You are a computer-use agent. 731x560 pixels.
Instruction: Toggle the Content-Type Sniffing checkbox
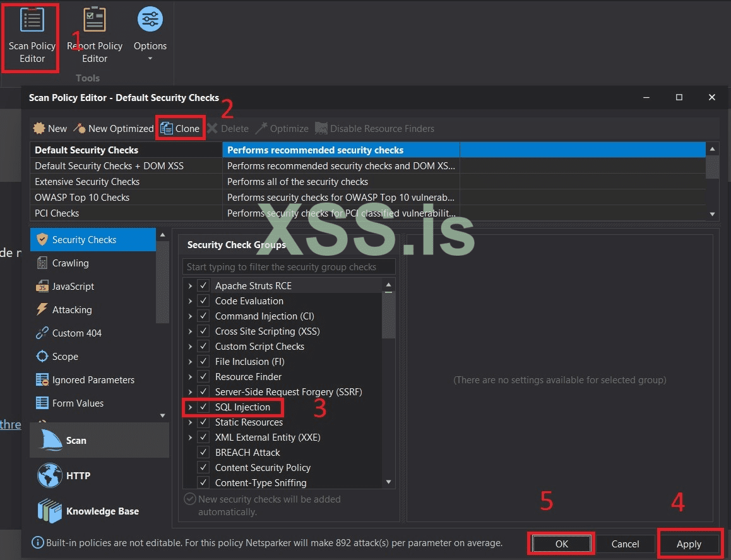[203, 482]
